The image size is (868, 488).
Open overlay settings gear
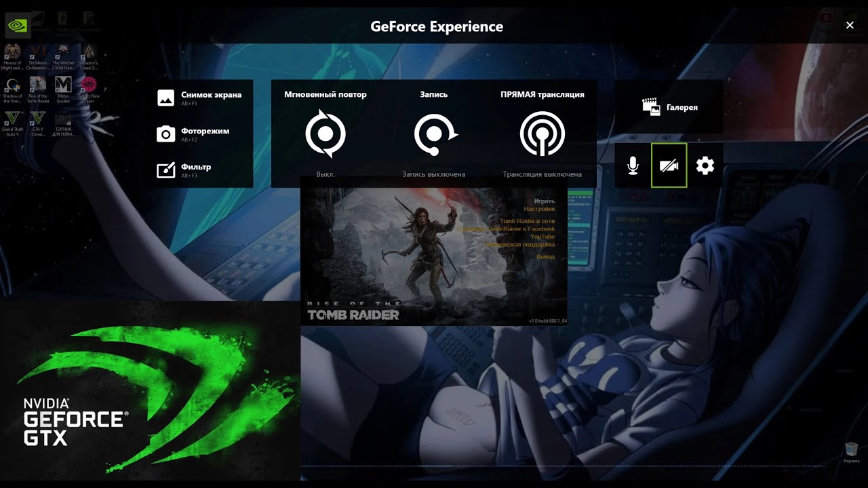(x=705, y=165)
